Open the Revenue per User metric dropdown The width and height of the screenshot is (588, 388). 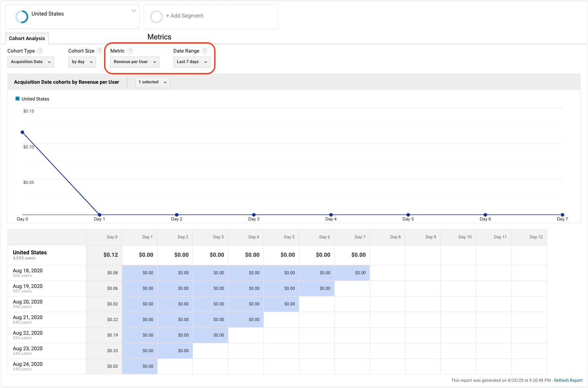(134, 62)
